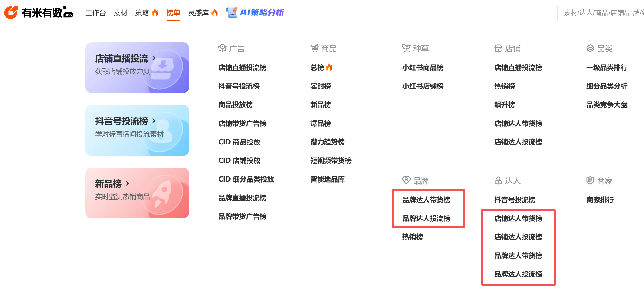Click the 商品 shopping cart icon

(314, 48)
